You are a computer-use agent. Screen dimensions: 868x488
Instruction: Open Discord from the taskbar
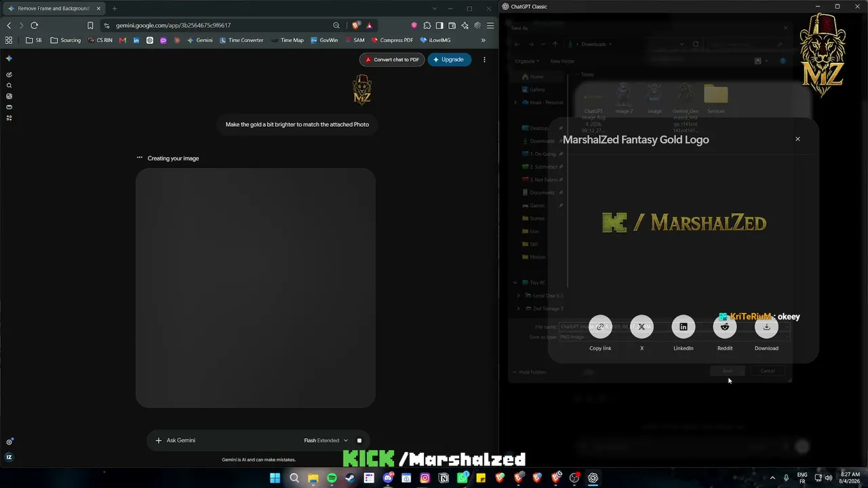tap(388, 478)
